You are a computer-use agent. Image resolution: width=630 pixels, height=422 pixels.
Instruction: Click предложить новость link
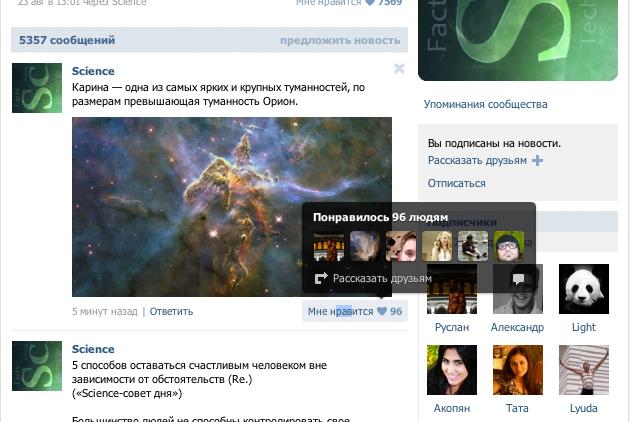coord(340,40)
